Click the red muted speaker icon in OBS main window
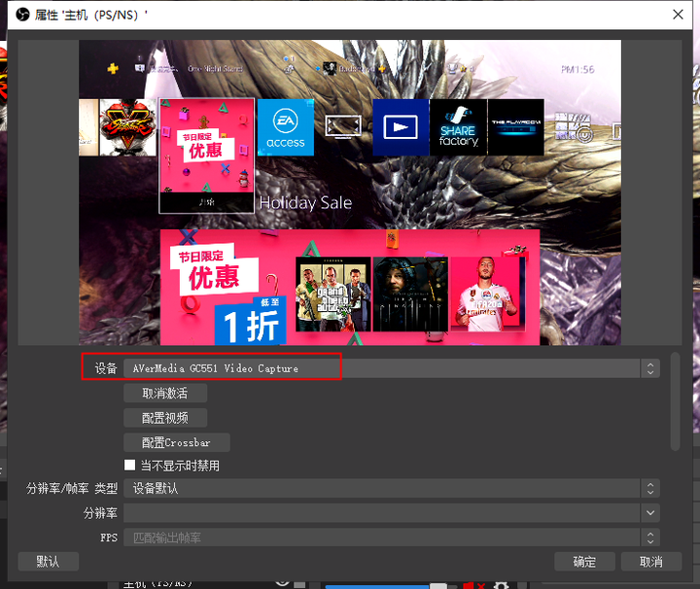 [x=473, y=585]
